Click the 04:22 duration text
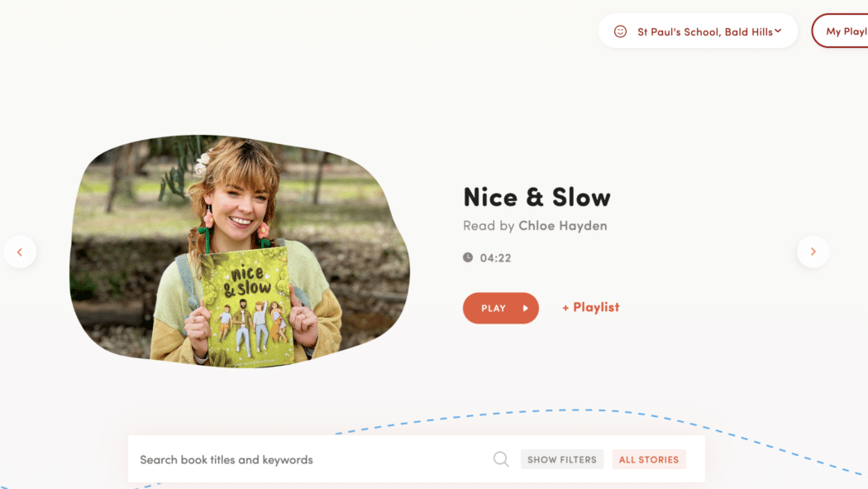868x489 pixels. click(495, 258)
